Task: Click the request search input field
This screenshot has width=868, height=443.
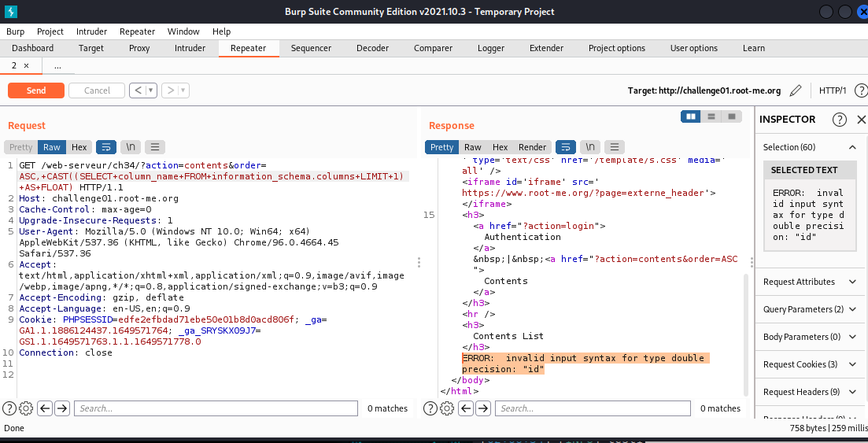Action: coord(216,408)
